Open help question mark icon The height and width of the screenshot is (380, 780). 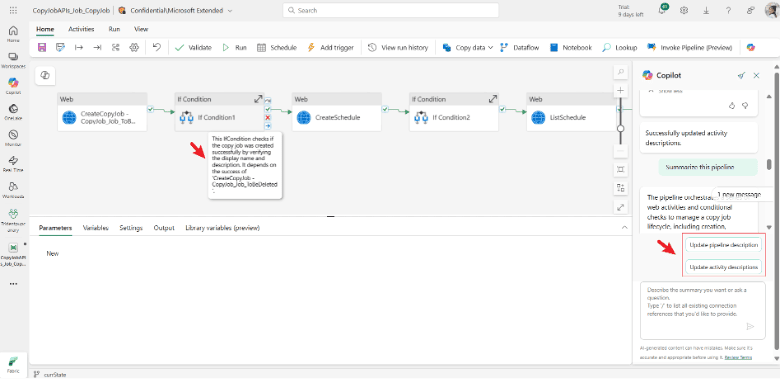pyautogui.click(x=728, y=10)
